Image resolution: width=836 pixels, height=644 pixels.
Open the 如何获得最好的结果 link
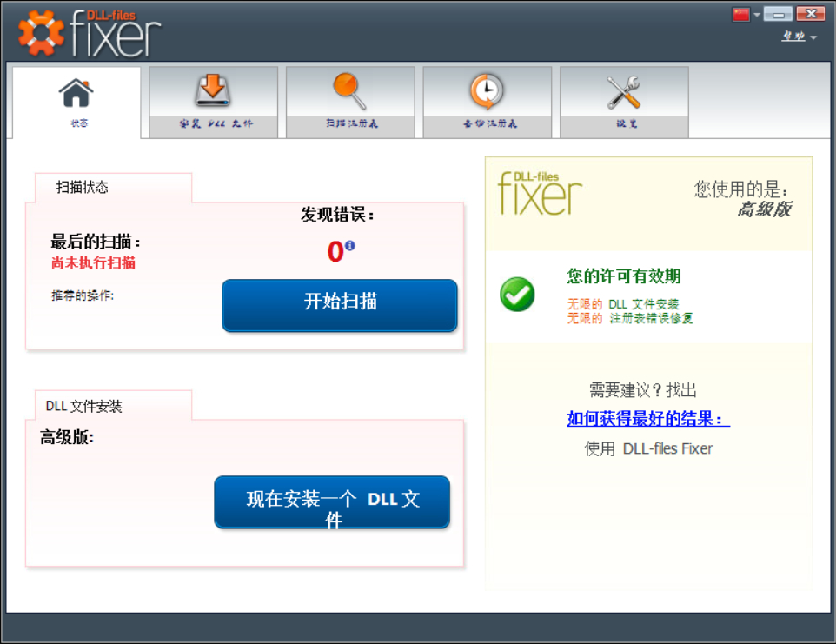pyautogui.click(x=648, y=419)
